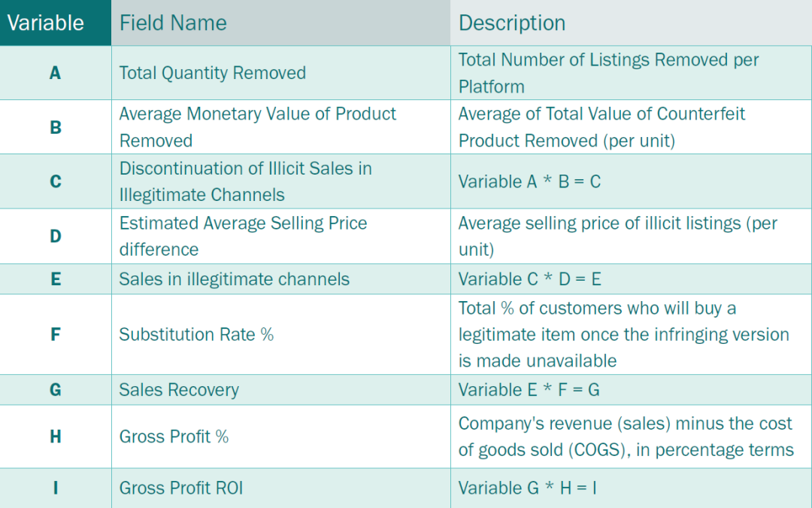812x508 pixels.
Task: Click Average Monetary Value of Product Removed
Action: click(280, 127)
